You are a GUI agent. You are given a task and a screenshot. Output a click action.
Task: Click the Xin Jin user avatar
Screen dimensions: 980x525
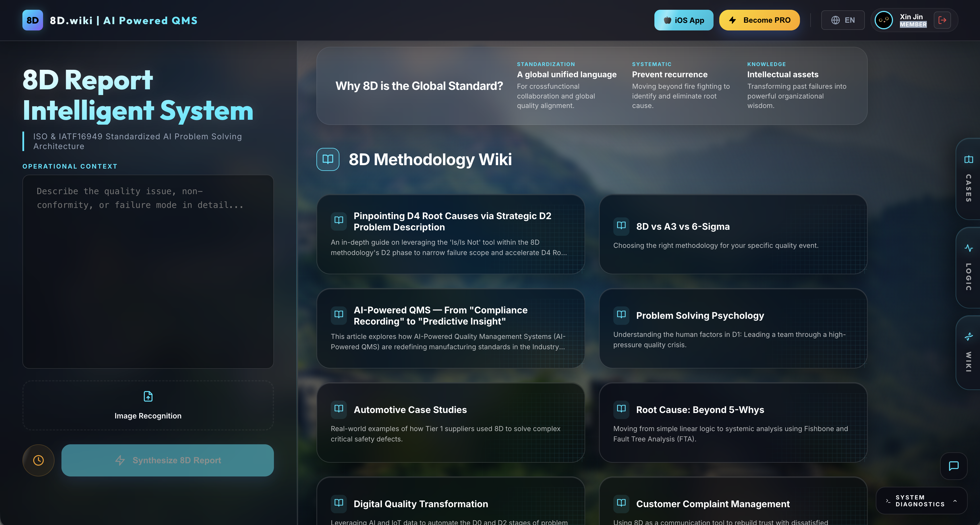click(x=883, y=20)
